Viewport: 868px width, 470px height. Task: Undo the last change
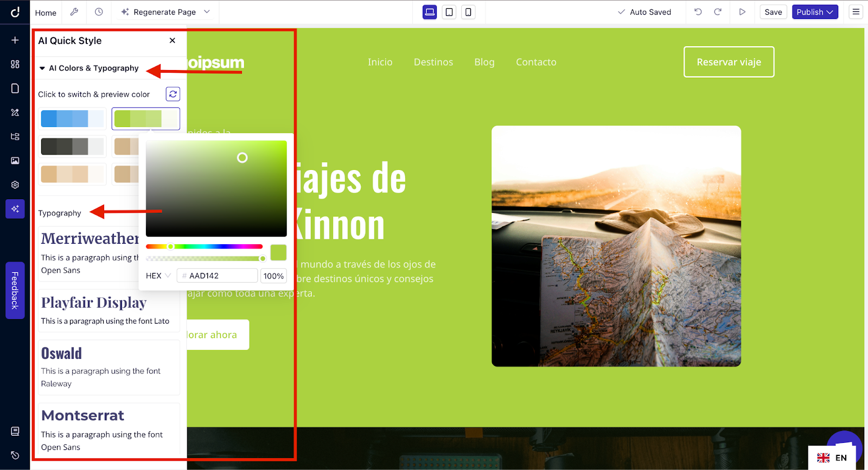[698, 12]
